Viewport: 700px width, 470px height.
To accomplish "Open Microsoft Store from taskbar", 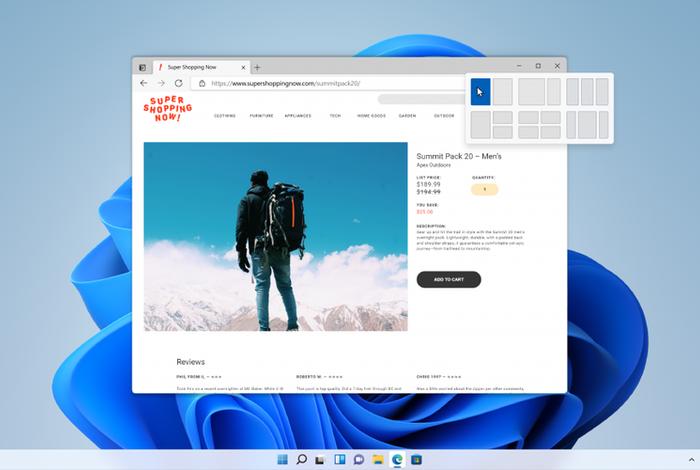I will [417, 459].
